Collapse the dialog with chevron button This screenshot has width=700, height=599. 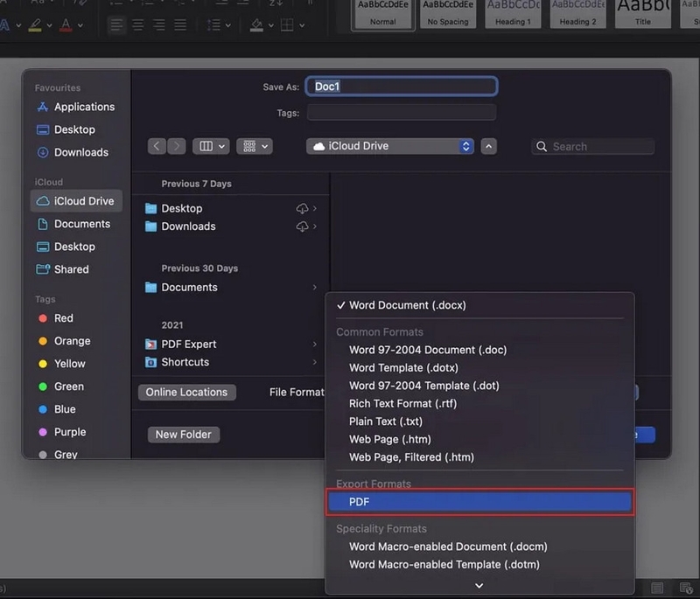coord(488,146)
